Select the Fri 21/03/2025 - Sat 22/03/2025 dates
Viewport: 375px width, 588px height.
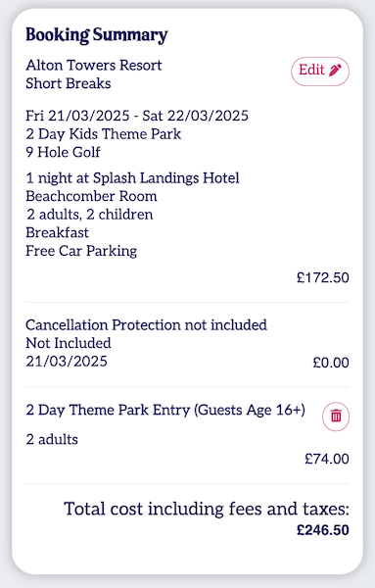pos(137,116)
